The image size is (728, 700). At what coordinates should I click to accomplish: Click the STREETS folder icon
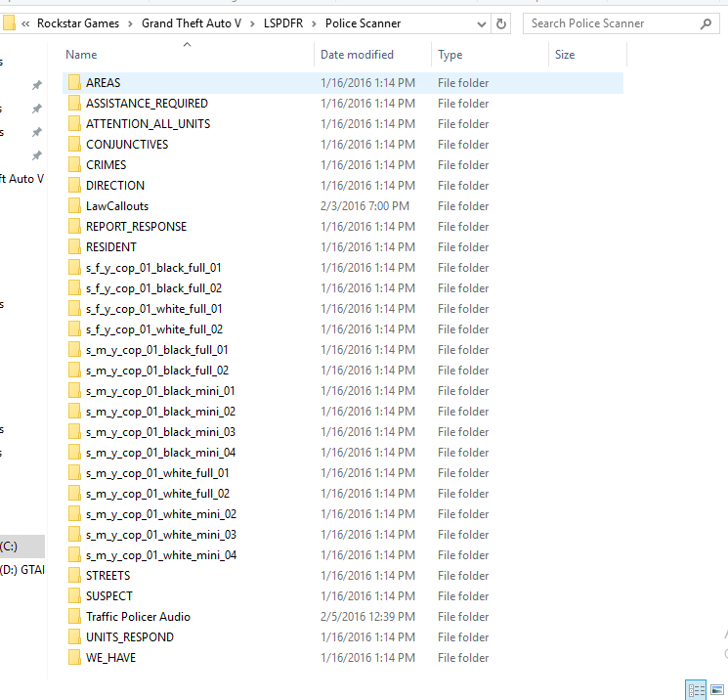pyautogui.click(x=74, y=576)
